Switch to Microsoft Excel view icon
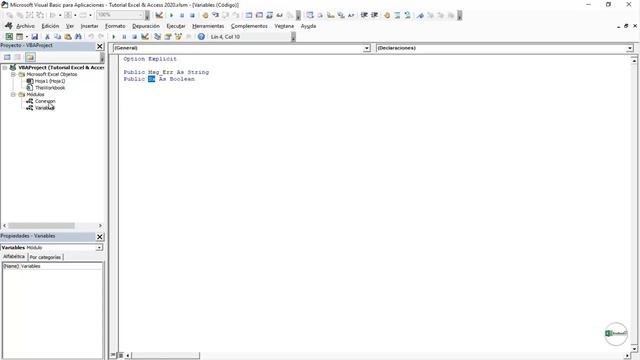Viewport: 640px width, 360px height. coord(9,37)
